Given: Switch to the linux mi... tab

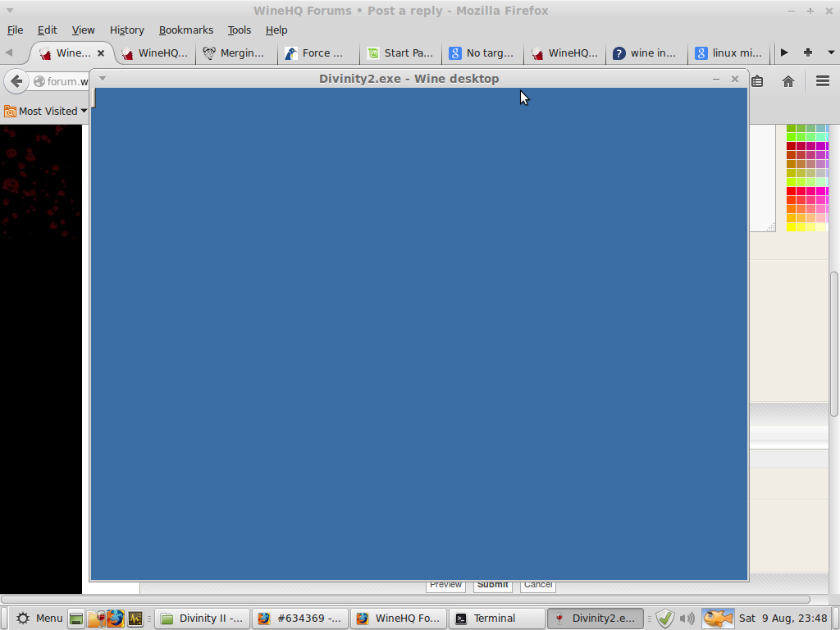Looking at the screenshot, I should [x=728, y=53].
